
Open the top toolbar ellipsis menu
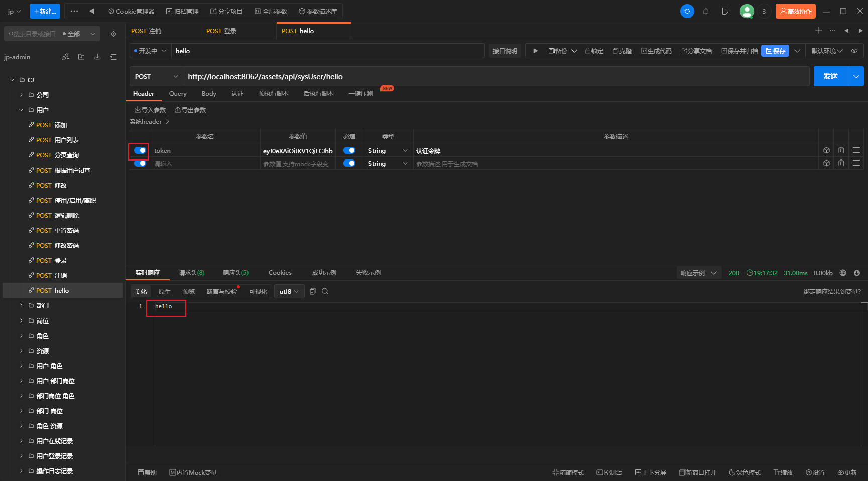[74, 11]
